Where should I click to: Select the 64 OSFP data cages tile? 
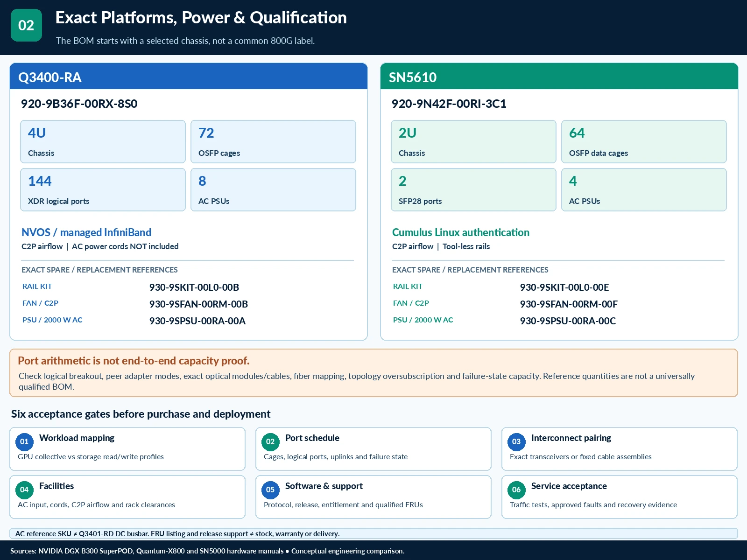coord(644,142)
